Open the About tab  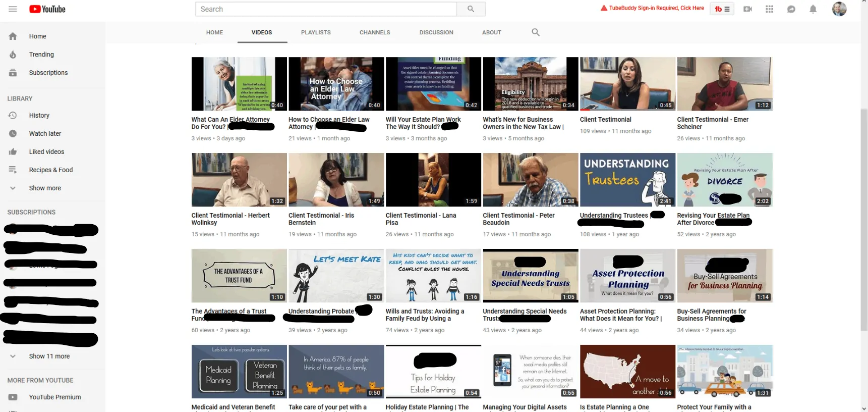pos(491,32)
